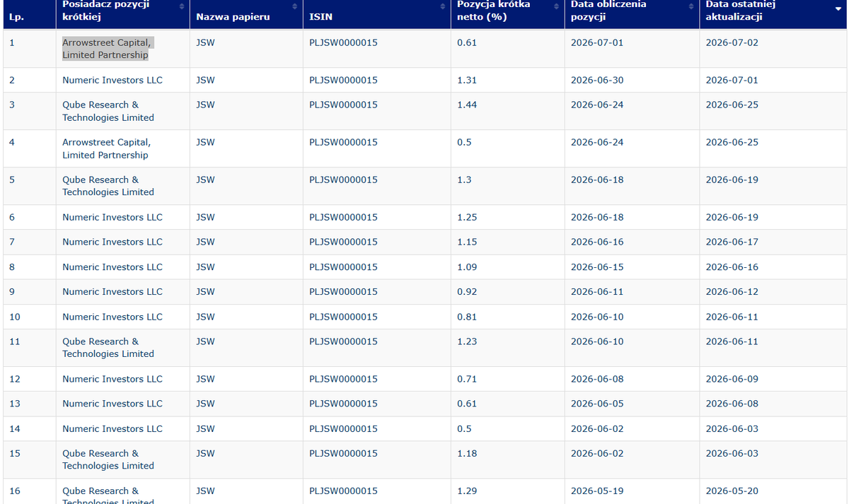This screenshot has height=504, width=849.
Task: Click net short position 1.18
Action: pyautogui.click(x=467, y=454)
